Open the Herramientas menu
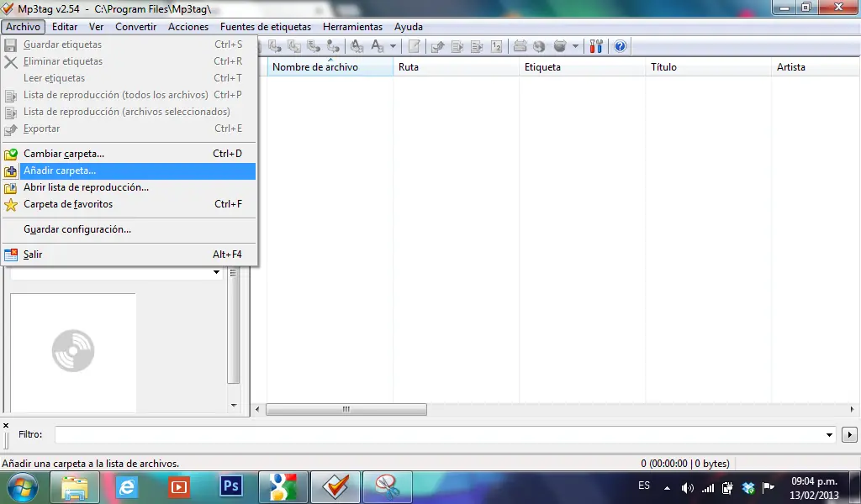Viewport: 861px width, 504px height. point(352,26)
